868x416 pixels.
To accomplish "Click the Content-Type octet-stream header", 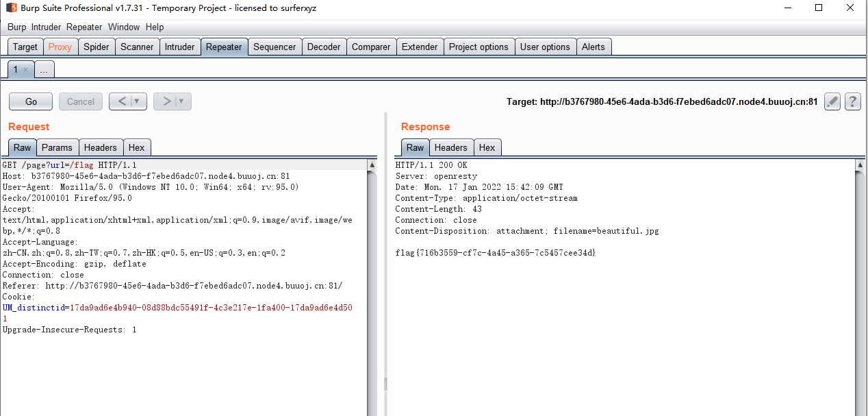I will 487,198.
